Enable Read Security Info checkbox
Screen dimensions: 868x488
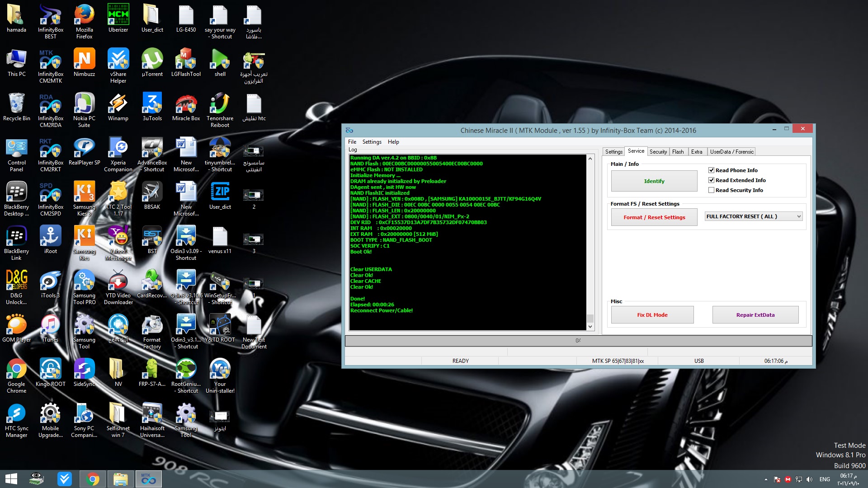[x=711, y=190]
